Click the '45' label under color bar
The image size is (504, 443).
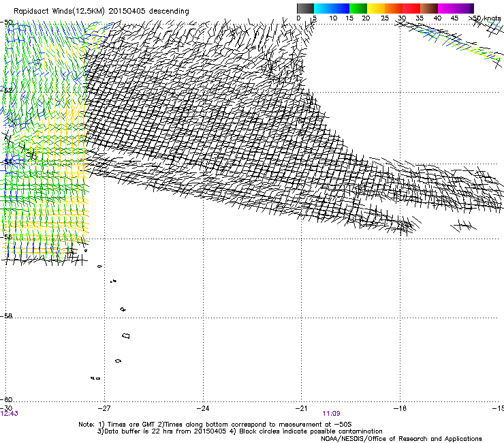click(454, 18)
